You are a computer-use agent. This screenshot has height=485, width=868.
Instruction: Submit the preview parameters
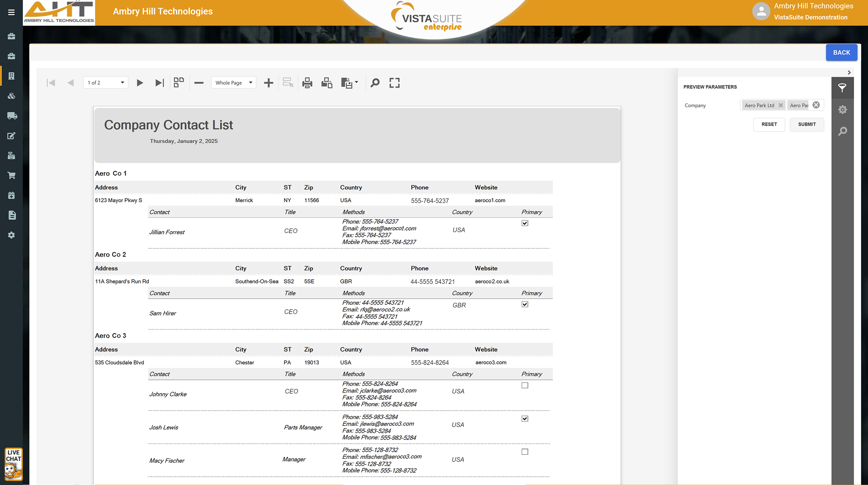807,124
